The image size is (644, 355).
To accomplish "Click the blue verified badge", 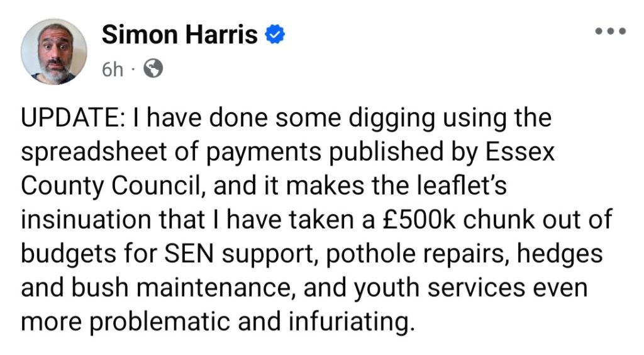I will [274, 35].
